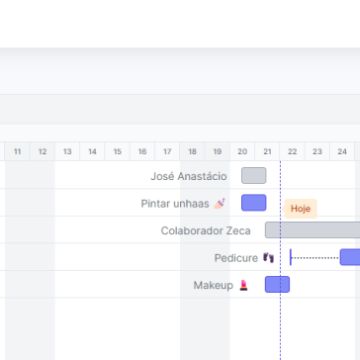
Task: Select day 24 in the date header
Action: pos(342,152)
